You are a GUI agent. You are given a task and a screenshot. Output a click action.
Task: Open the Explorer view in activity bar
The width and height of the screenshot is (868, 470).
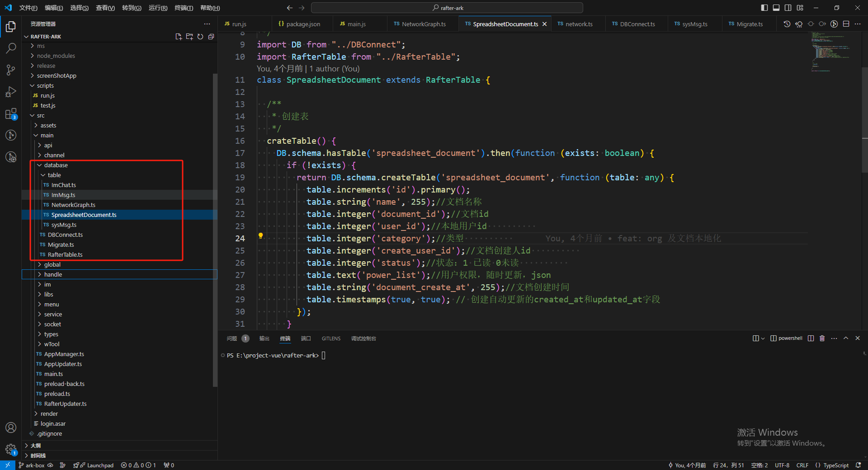[x=11, y=27]
